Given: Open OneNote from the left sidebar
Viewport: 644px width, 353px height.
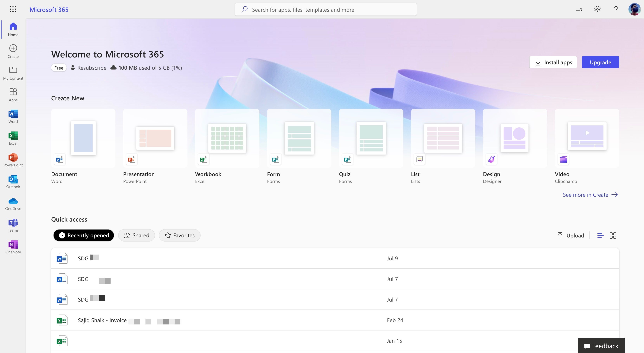Looking at the screenshot, I should [13, 247].
